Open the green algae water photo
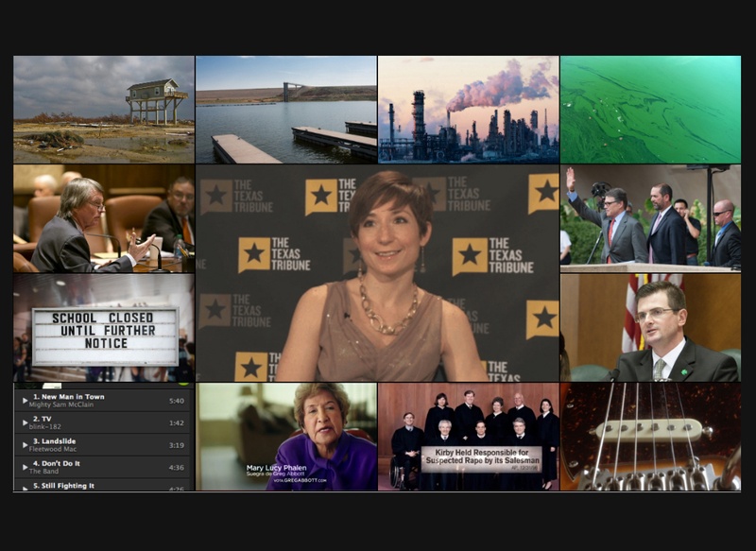This screenshot has width=756, height=551. click(x=650, y=110)
